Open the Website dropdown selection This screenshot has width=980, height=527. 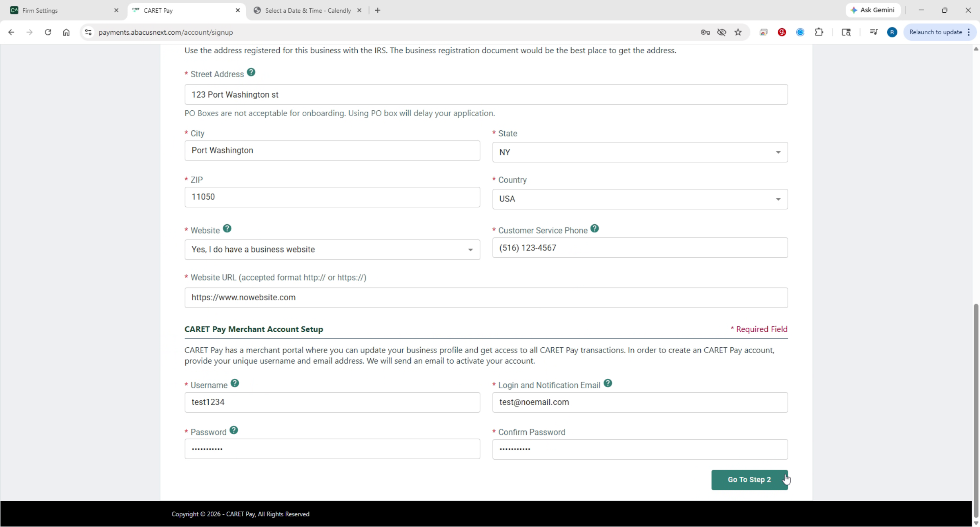tap(332, 250)
